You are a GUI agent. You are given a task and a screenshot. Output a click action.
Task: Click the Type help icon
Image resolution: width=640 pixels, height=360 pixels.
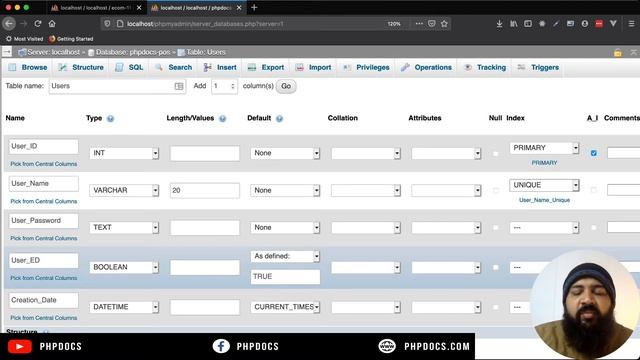point(110,118)
